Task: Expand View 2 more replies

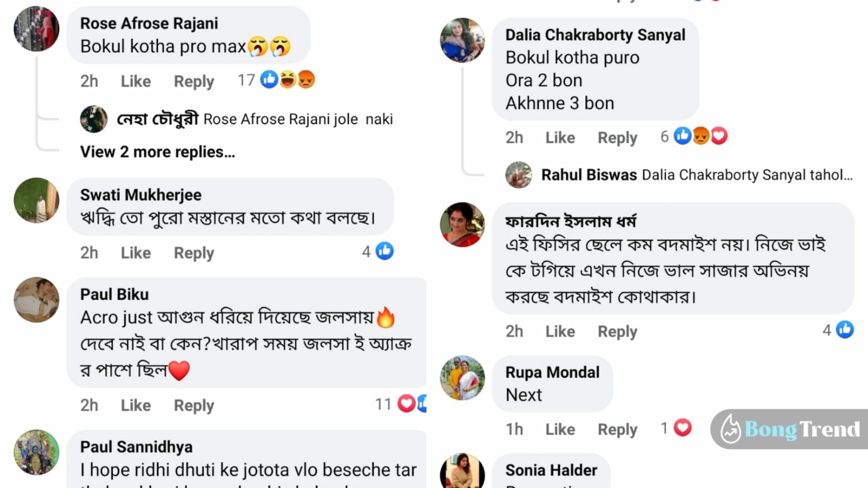Action: point(157,152)
